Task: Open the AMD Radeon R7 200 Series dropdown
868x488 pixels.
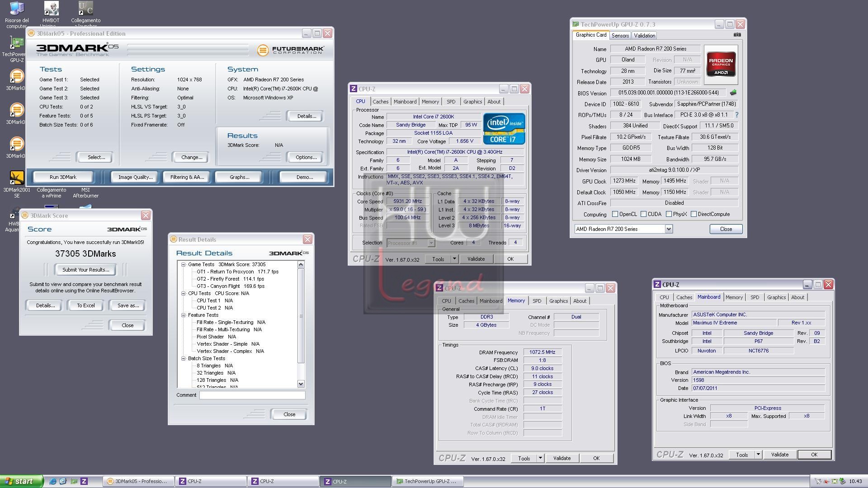Action: coord(669,229)
